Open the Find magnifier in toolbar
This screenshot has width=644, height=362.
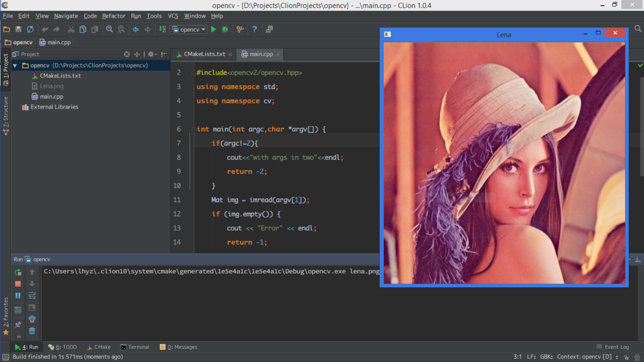point(109,30)
